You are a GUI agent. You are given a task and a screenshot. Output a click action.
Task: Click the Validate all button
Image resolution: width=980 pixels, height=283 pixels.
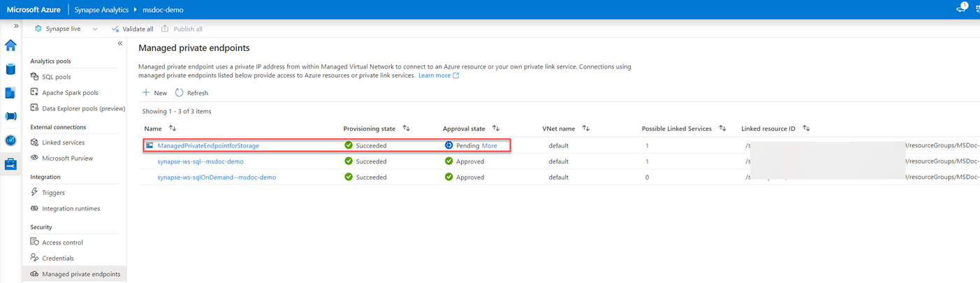click(133, 29)
